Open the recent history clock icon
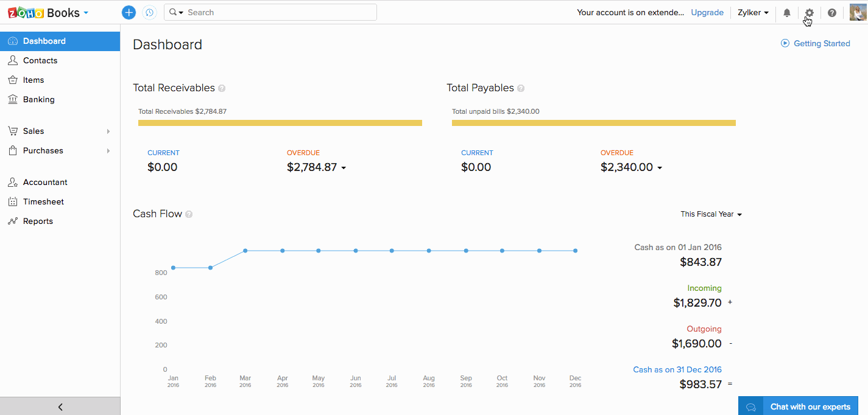This screenshot has width=868, height=415. pos(149,12)
